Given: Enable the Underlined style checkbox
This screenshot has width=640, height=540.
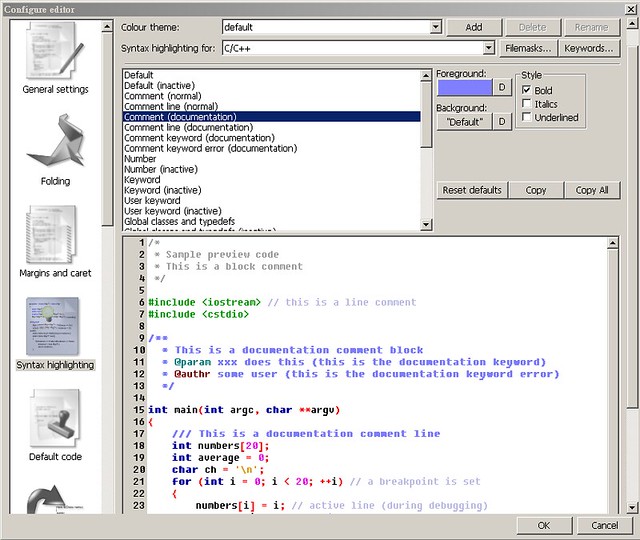Looking at the screenshot, I should [527, 117].
